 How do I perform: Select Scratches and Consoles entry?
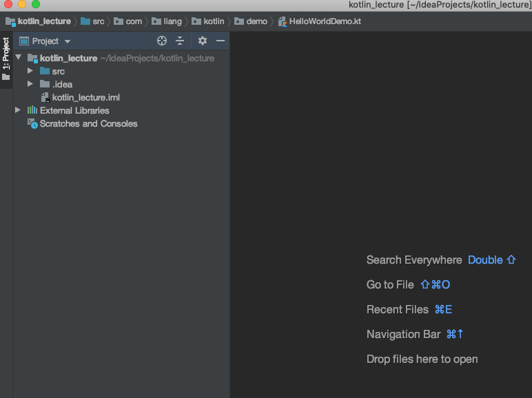click(x=89, y=124)
